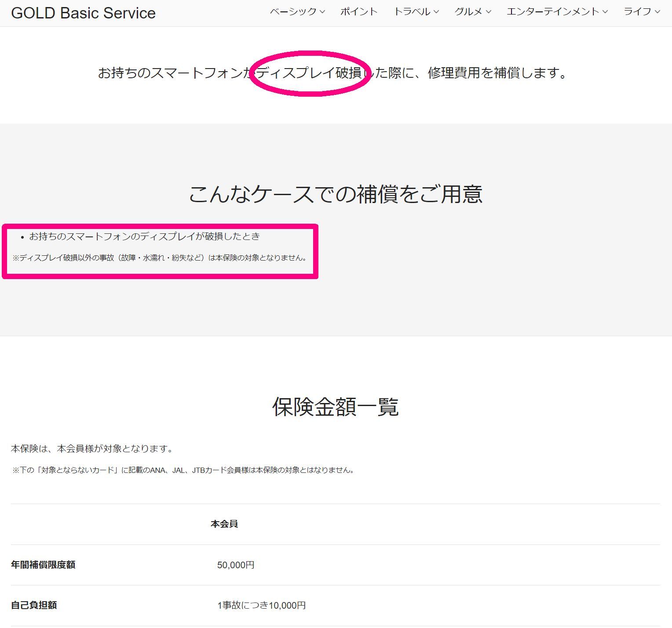Expand the chevron beside ベーシック
The image size is (672, 628).
tap(322, 12)
